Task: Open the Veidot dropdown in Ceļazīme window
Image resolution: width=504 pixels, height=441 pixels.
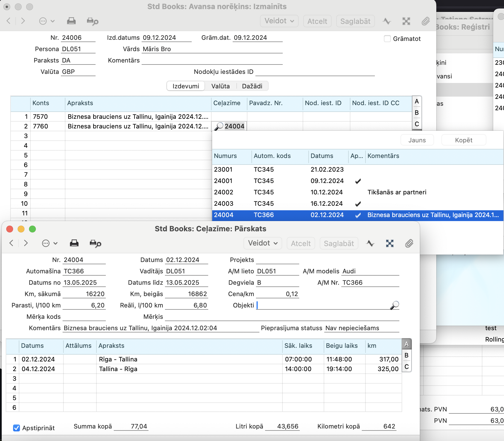Action: click(263, 243)
